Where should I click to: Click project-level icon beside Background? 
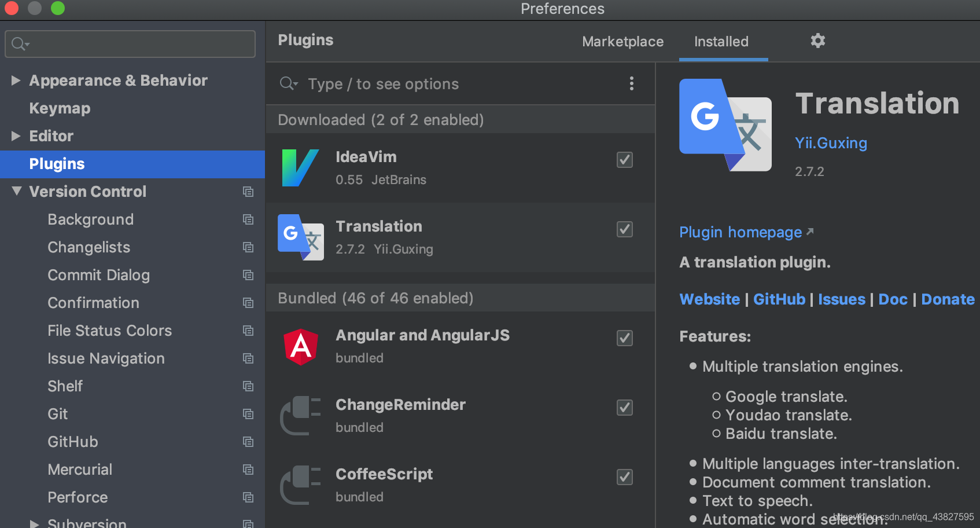248,219
